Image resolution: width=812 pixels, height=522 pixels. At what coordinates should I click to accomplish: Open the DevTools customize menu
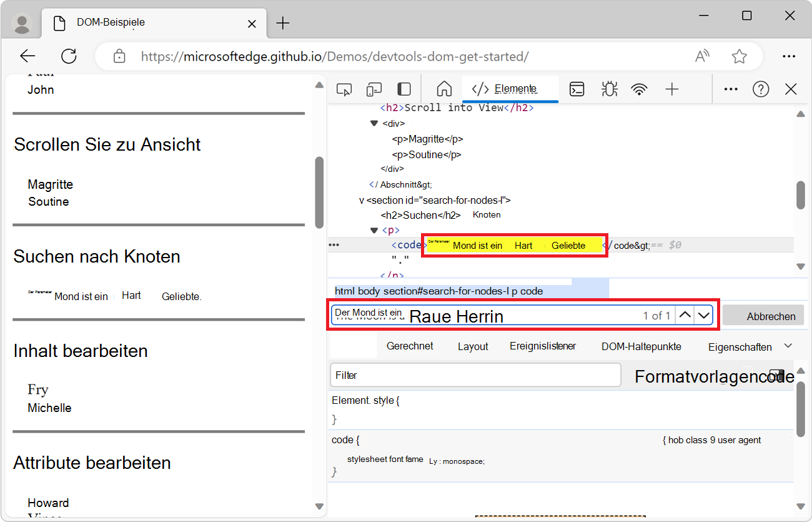[731, 89]
